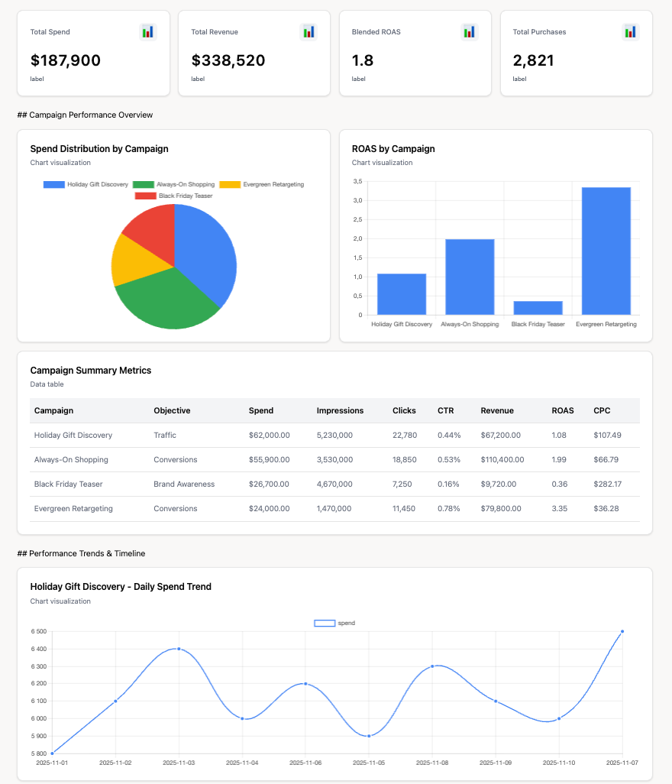This screenshot has width=672, height=784.
Task: Click the chart icon on Total Spend card
Action: pyautogui.click(x=147, y=31)
